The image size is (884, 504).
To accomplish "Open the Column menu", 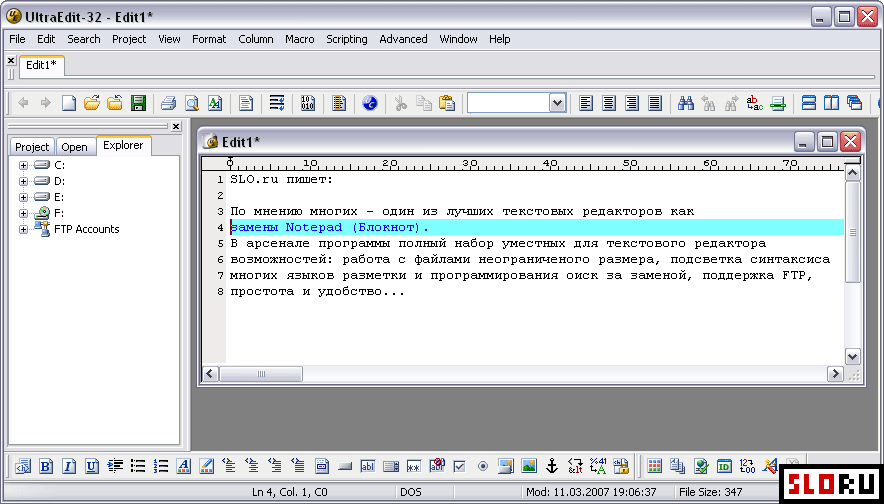I will click(x=256, y=39).
